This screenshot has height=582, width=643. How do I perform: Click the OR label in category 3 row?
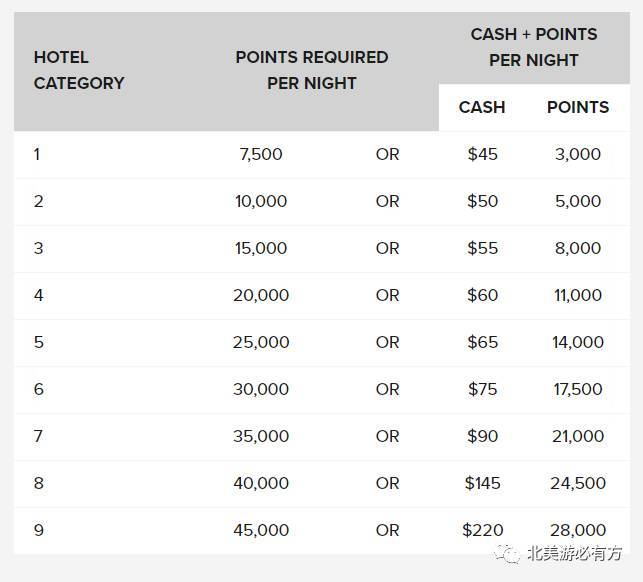pyautogui.click(x=388, y=249)
